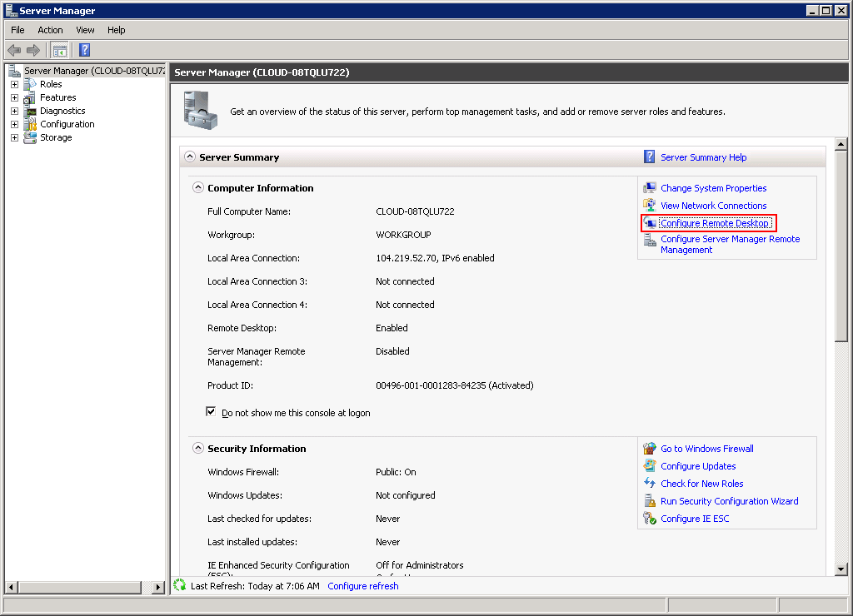Click the Go to Windows Firewall icon

[650, 449]
